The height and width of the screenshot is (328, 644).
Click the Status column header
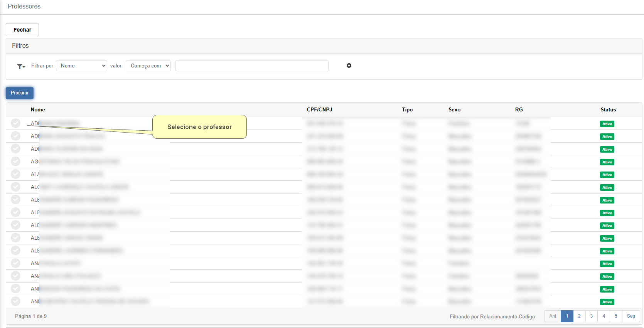[x=608, y=109]
